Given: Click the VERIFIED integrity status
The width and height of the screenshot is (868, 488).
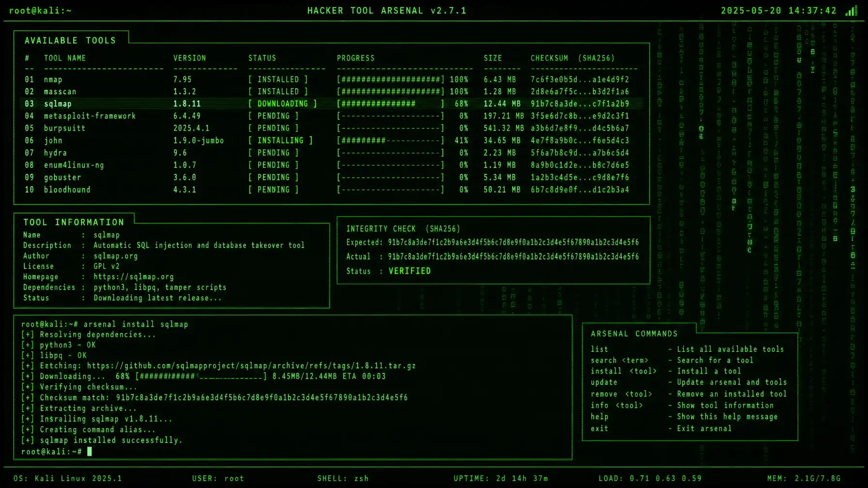Looking at the screenshot, I should pyautogui.click(x=410, y=271).
